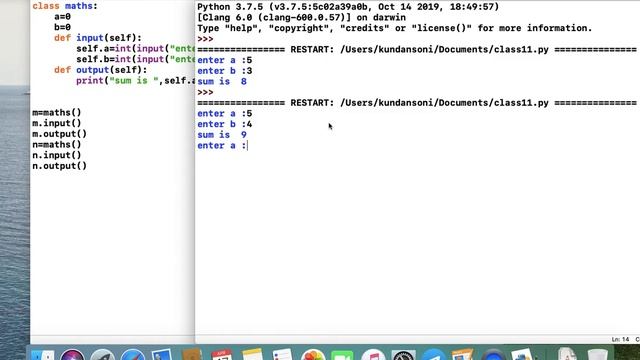Viewport: 640px width, 360px height.
Task: Launch FaceTime from the Dock
Action: (342, 355)
